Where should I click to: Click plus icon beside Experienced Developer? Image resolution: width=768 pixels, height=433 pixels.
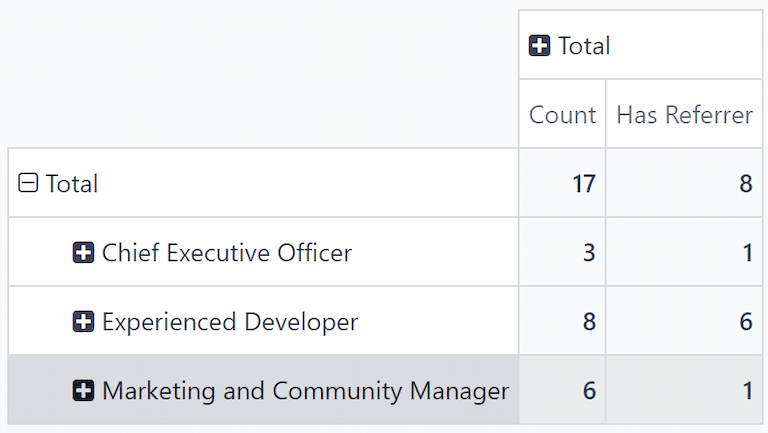(84, 322)
